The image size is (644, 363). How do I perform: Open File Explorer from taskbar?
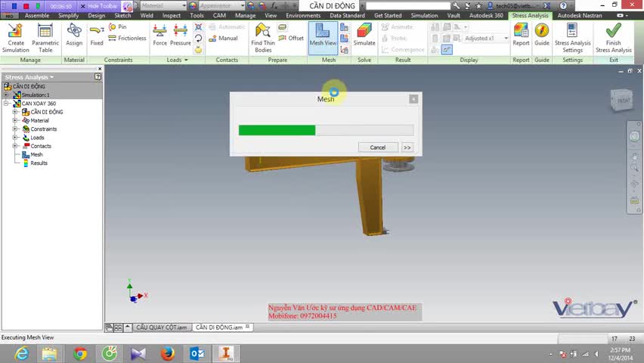(50, 353)
